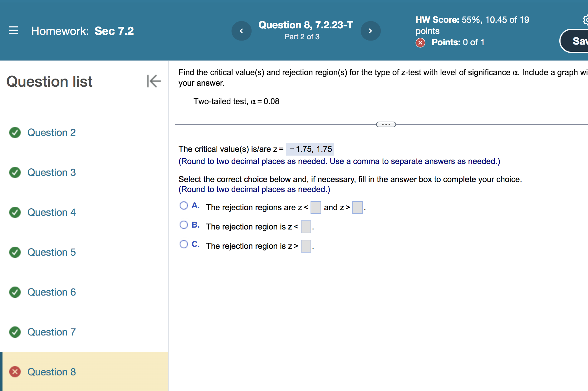Click the Points: 0 of 1 text

click(458, 42)
